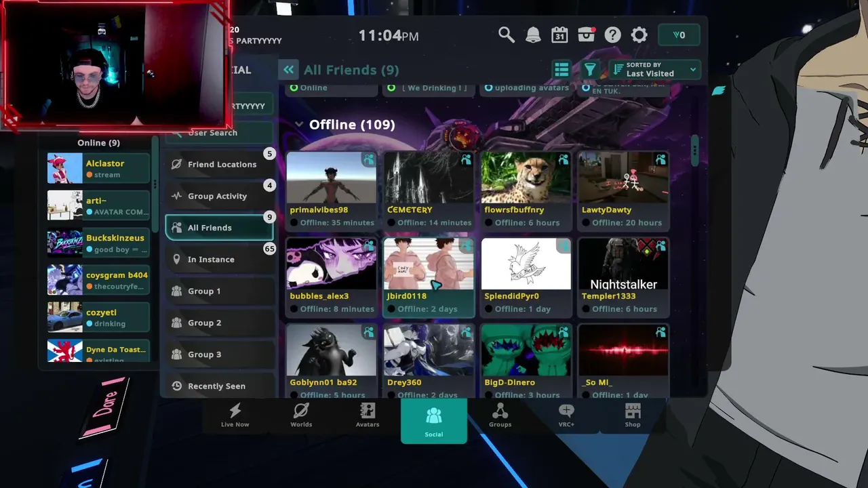Switch the friends display with the list view icon
This screenshot has width=868, height=488.
(561, 69)
